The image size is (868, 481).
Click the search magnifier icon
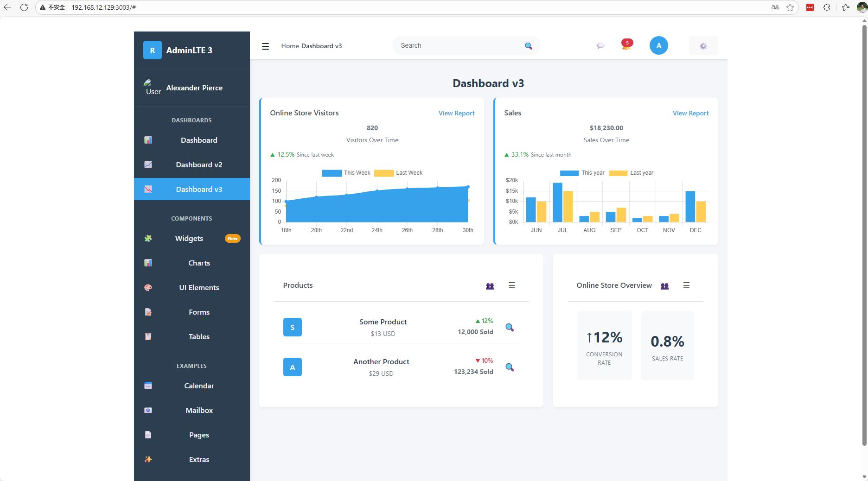tap(528, 46)
